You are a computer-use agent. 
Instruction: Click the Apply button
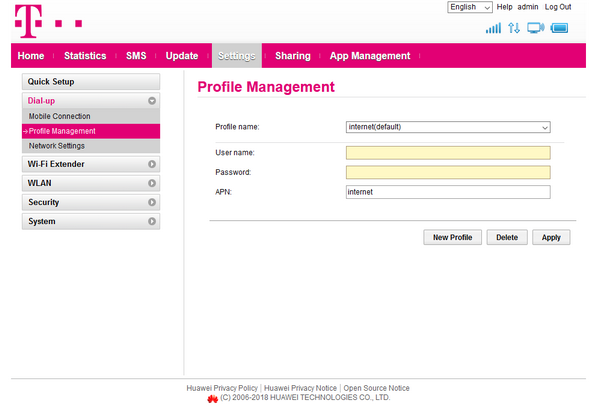(x=551, y=237)
